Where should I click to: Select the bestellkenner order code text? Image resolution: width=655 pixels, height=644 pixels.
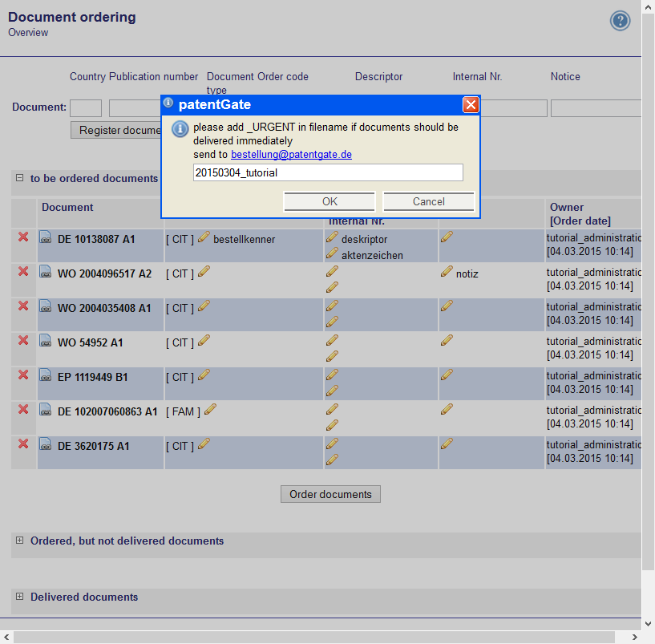pyautogui.click(x=244, y=240)
